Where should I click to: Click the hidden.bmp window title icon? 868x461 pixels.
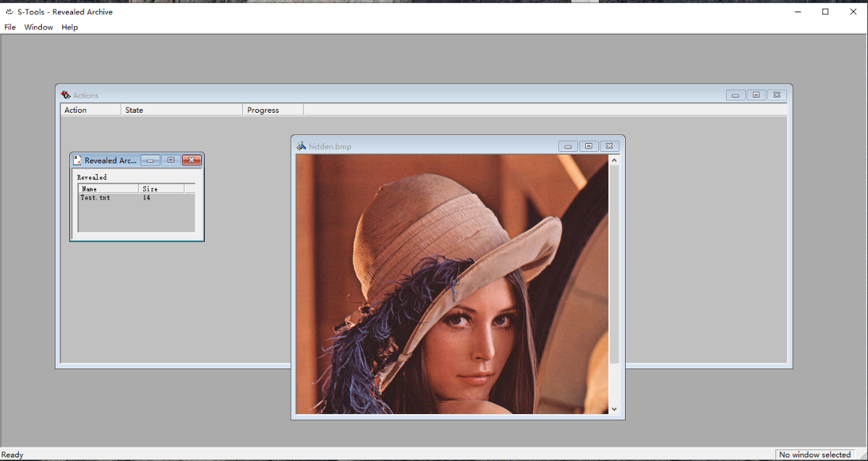(302, 146)
